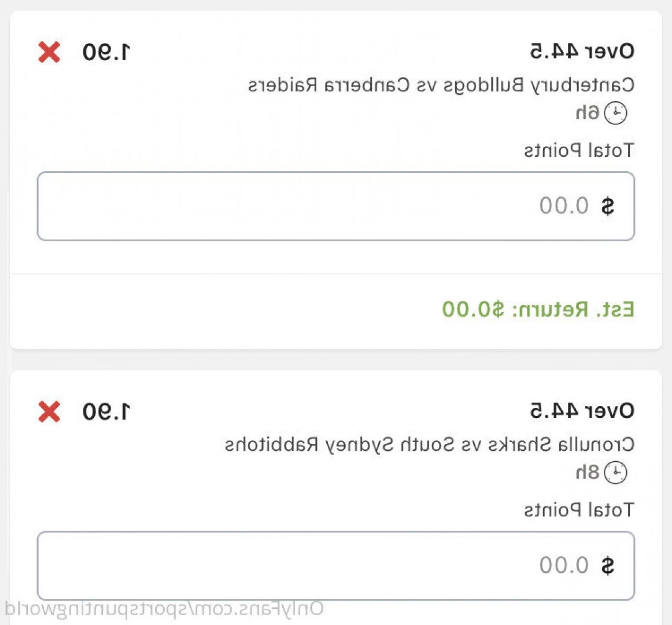The height and width of the screenshot is (625, 672).
Task: Select the 1.90 odds on the Bulldogs bet
Action: pyautogui.click(x=106, y=52)
